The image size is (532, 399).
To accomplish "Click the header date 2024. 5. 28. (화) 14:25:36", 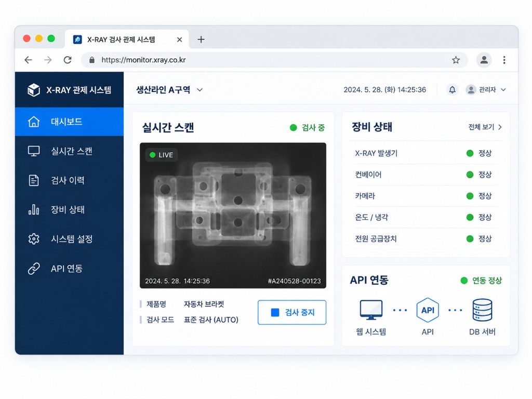I will [385, 89].
